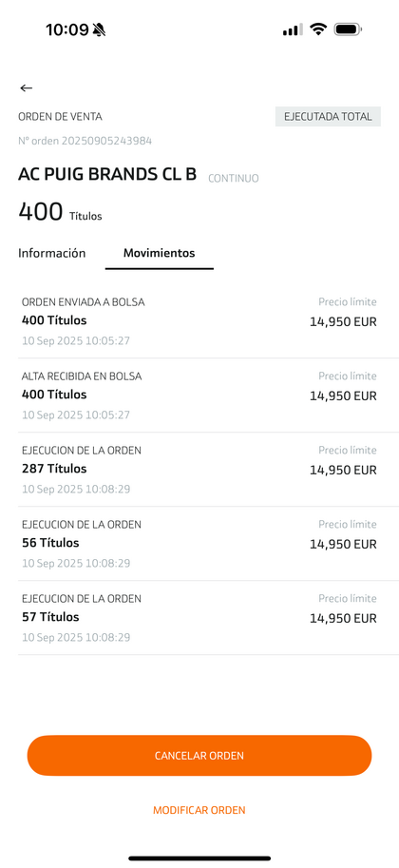Viewport: 399px width, 868px height.
Task: Tap the Wi-Fi status icon
Action: pos(318,29)
